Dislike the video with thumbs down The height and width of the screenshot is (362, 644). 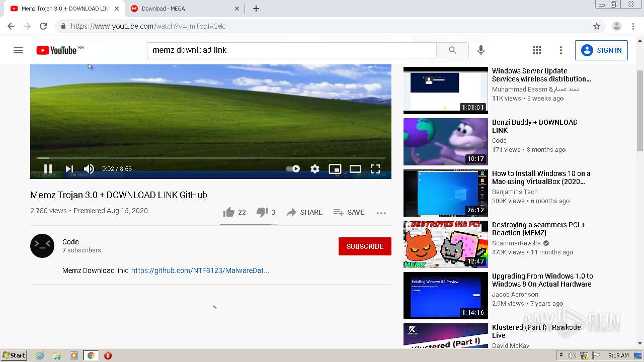266,212
